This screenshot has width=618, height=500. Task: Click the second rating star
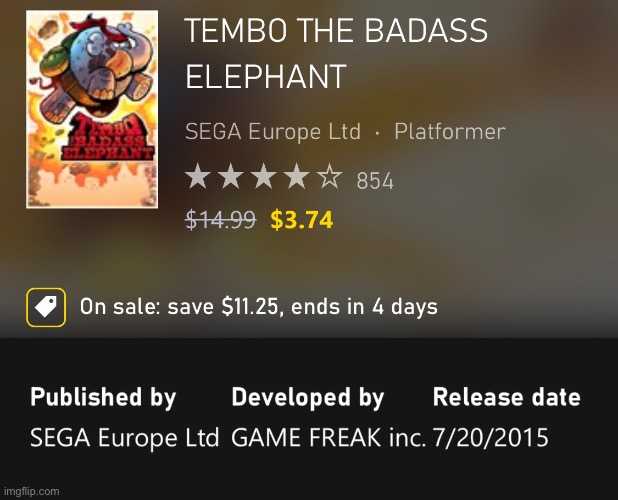pos(231,176)
